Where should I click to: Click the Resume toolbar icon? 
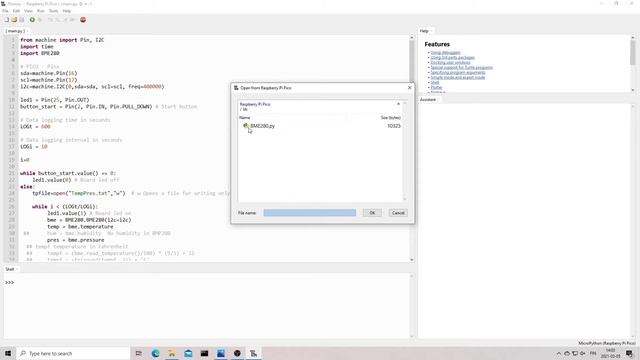pos(73,20)
